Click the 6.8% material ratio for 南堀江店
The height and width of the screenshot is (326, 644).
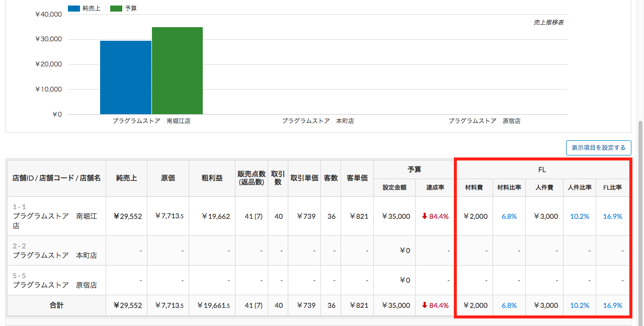[509, 216]
